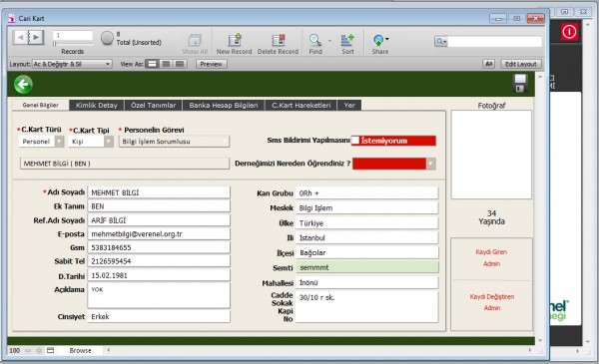
Task: Click the Show All icon
Action: coord(195,40)
